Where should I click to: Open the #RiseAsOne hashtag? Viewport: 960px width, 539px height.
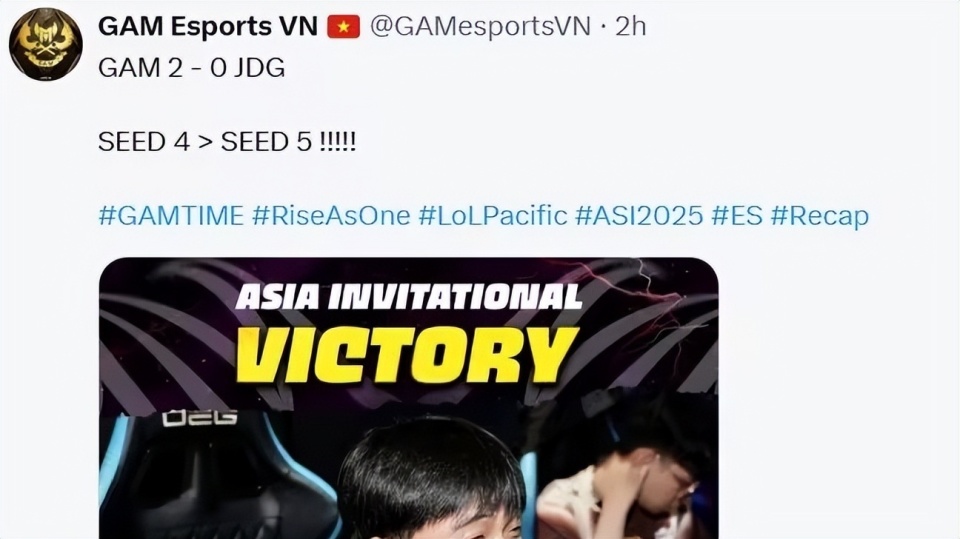click(x=331, y=216)
